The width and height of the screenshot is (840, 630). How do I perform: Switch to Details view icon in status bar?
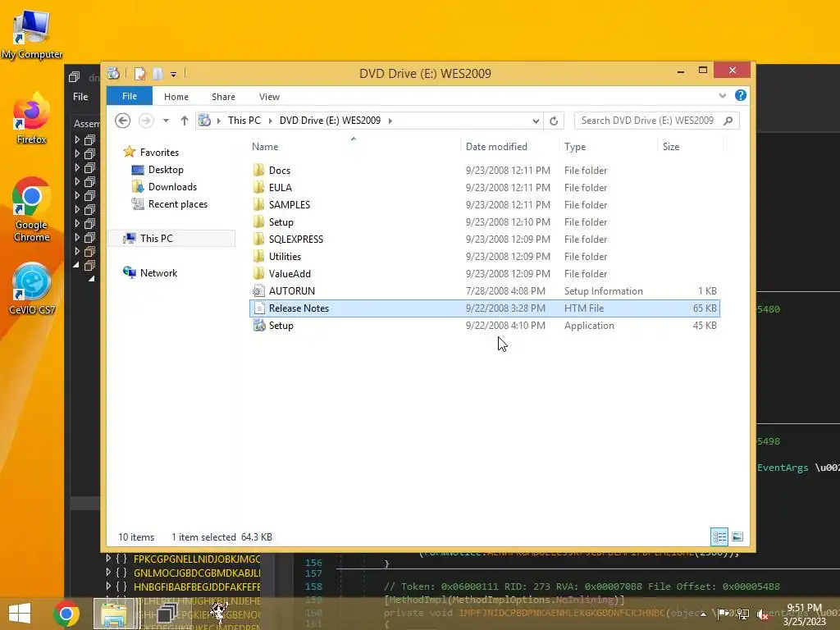point(719,536)
